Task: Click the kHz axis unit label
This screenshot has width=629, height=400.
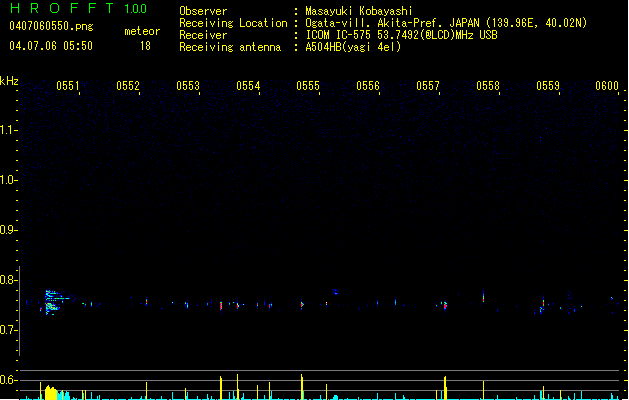Action: tap(9, 81)
